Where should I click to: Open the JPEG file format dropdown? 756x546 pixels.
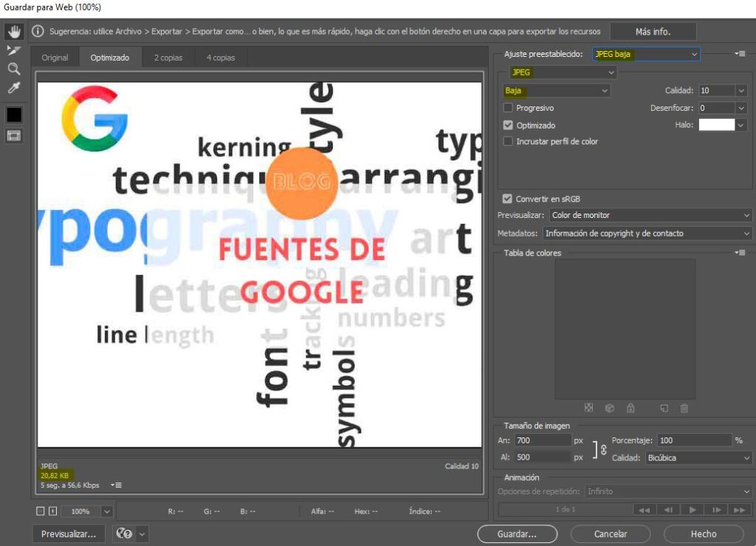pos(563,72)
